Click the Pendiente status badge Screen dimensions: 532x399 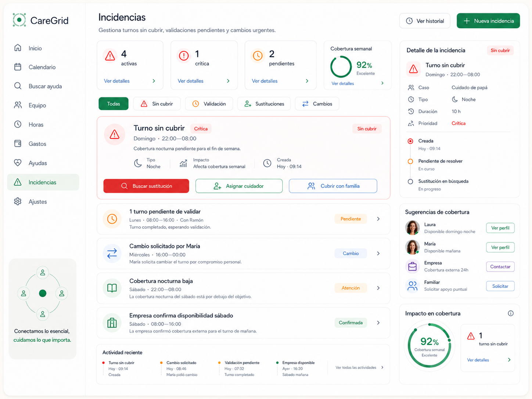click(x=351, y=219)
